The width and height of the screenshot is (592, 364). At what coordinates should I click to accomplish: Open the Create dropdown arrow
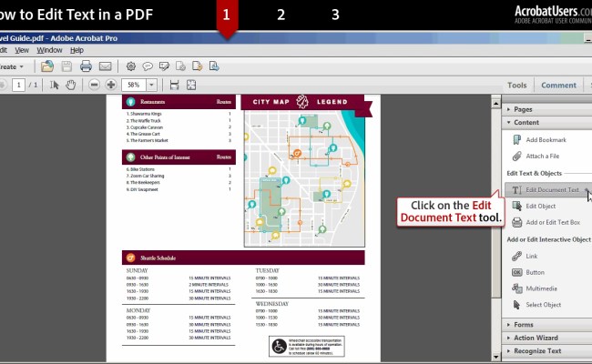tap(22, 66)
